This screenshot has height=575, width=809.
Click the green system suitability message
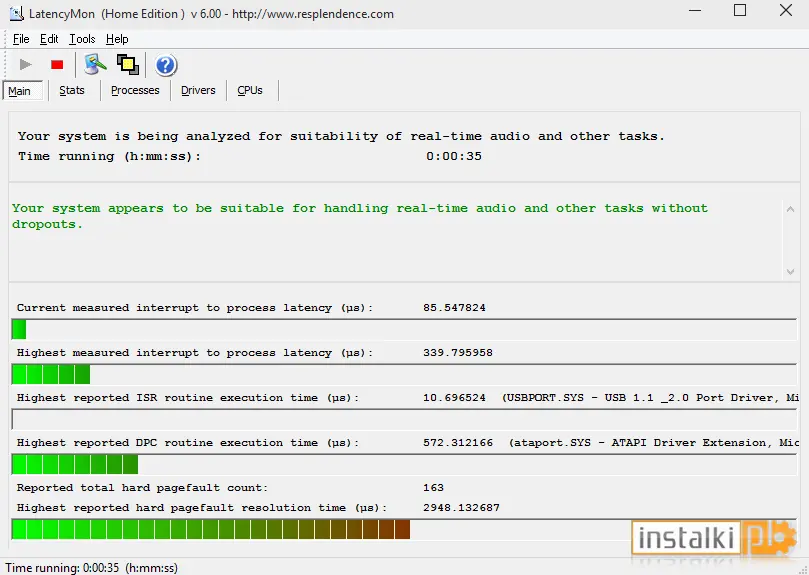point(360,216)
